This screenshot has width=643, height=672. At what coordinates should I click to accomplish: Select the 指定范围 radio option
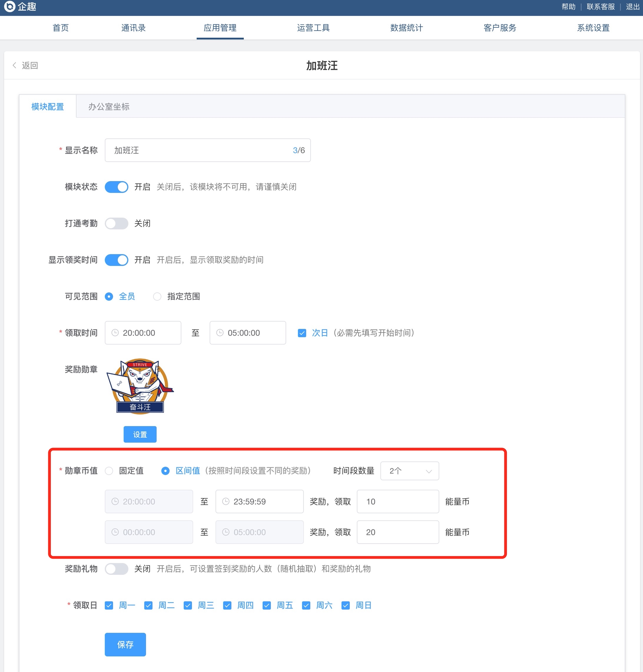157,296
